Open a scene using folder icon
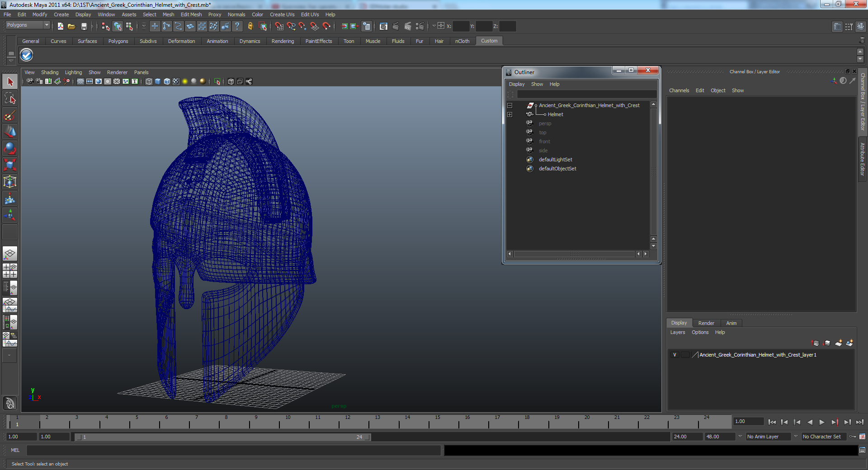The width and height of the screenshot is (868, 470). (71, 26)
